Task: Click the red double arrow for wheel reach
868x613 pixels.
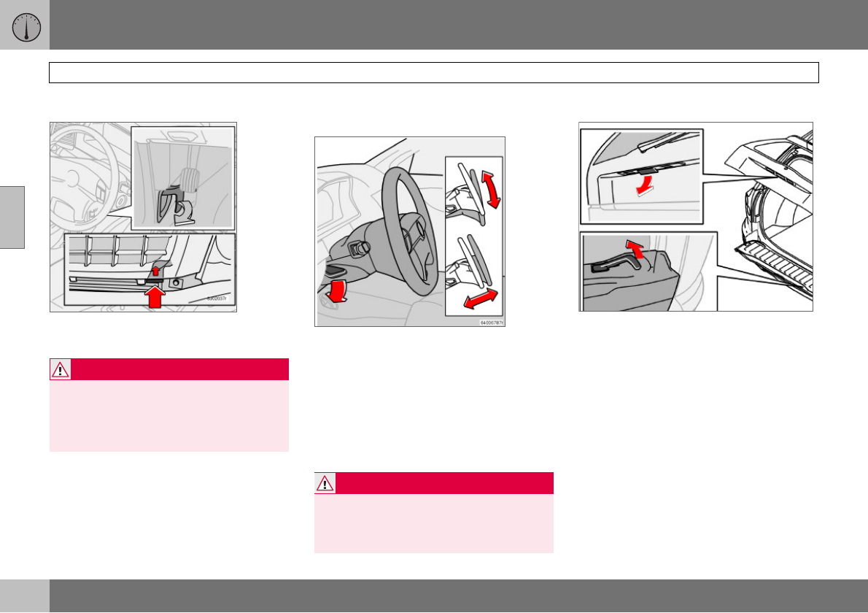Action: click(x=481, y=298)
